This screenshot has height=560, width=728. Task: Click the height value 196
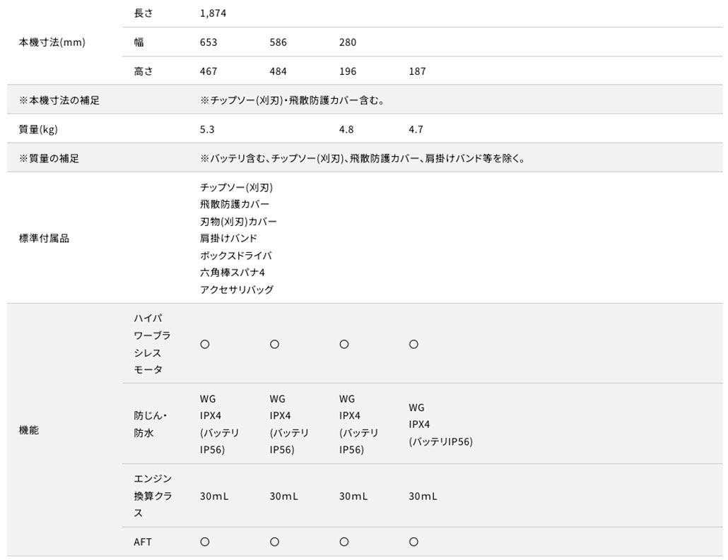[348, 71]
